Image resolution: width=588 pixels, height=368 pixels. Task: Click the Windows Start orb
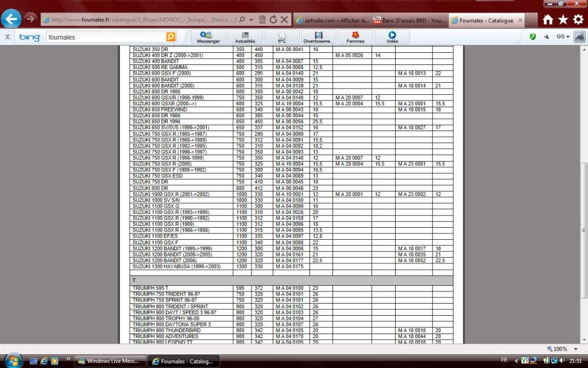(x=13, y=361)
